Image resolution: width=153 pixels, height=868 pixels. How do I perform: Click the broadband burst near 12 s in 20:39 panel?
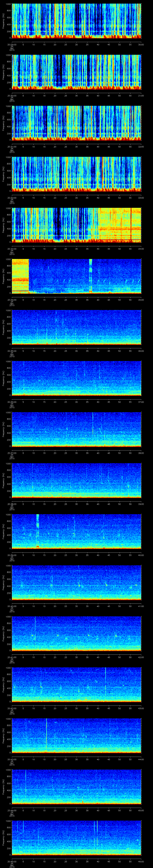point(38,531)
